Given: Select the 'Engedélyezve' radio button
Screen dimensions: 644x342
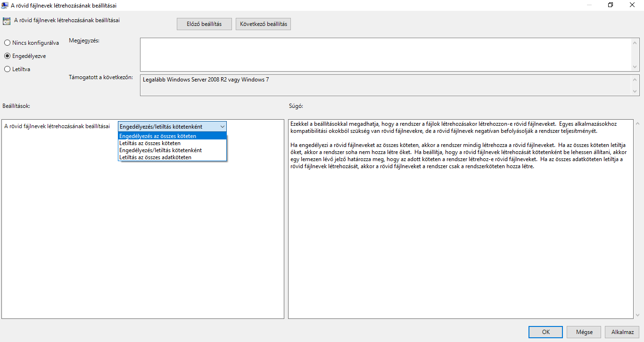Looking at the screenshot, I should (7, 56).
